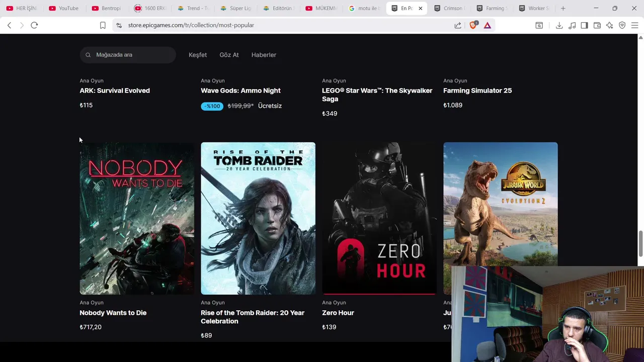Switch to the 'HER İŞİNİ' YouTube tab
644x362 pixels.
[22, 8]
